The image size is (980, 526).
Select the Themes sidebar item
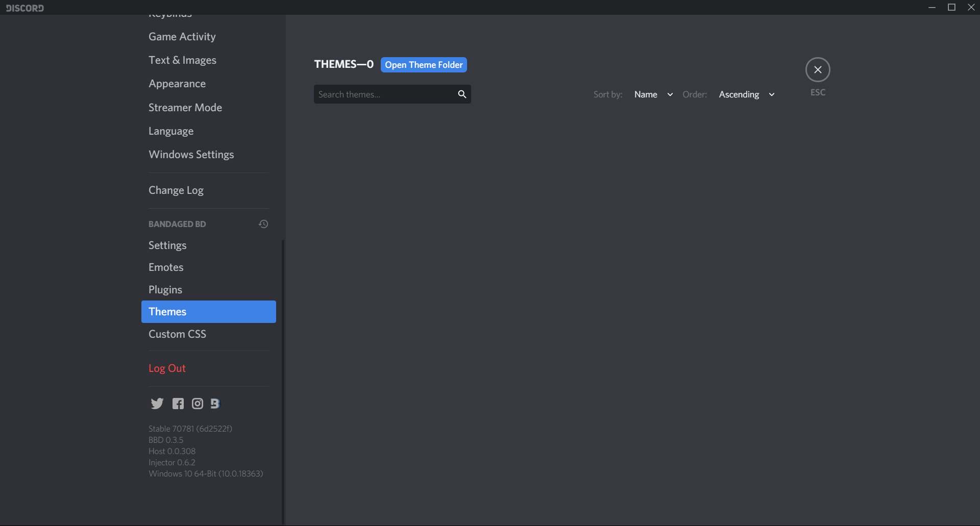[x=208, y=312]
